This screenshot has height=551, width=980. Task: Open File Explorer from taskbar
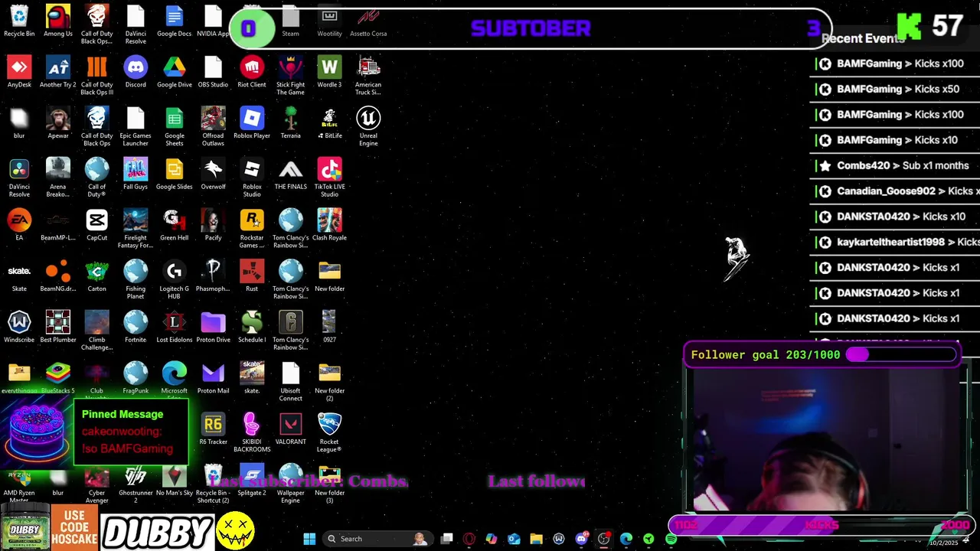click(536, 539)
